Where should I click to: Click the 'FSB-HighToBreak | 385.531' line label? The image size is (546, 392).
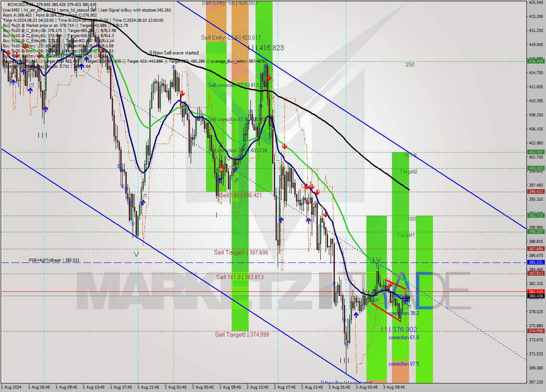pos(54,260)
